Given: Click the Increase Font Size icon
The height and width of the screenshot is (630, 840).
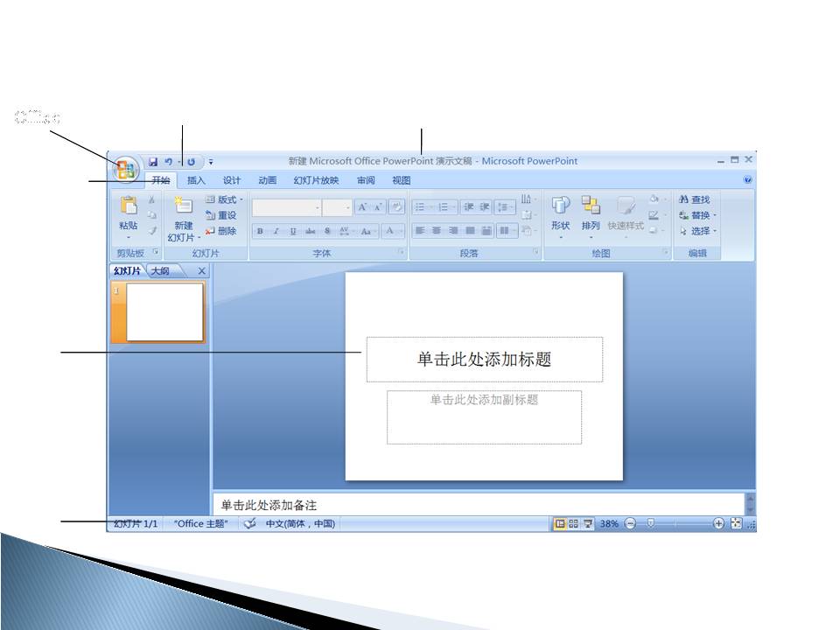Looking at the screenshot, I should [362, 207].
